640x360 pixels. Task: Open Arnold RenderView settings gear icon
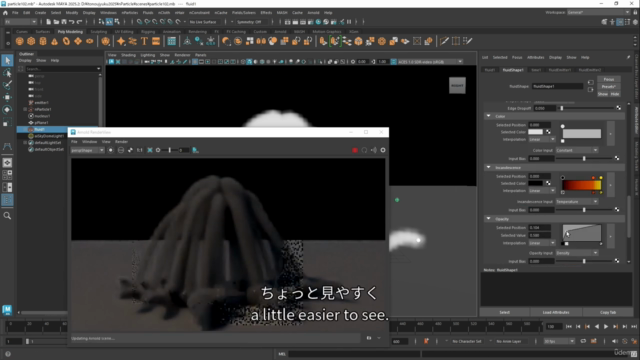point(383,150)
